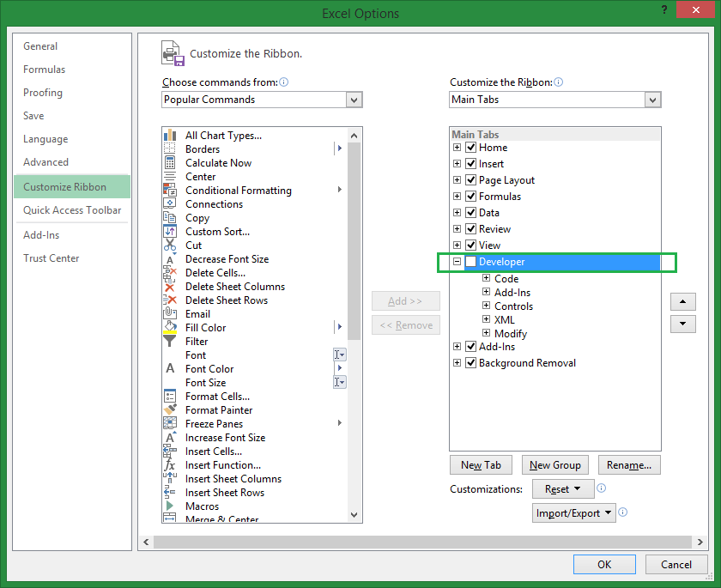This screenshot has height=588, width=721.
Task: Open the Main Tabs dropdown
Action: tap(652, 100)
